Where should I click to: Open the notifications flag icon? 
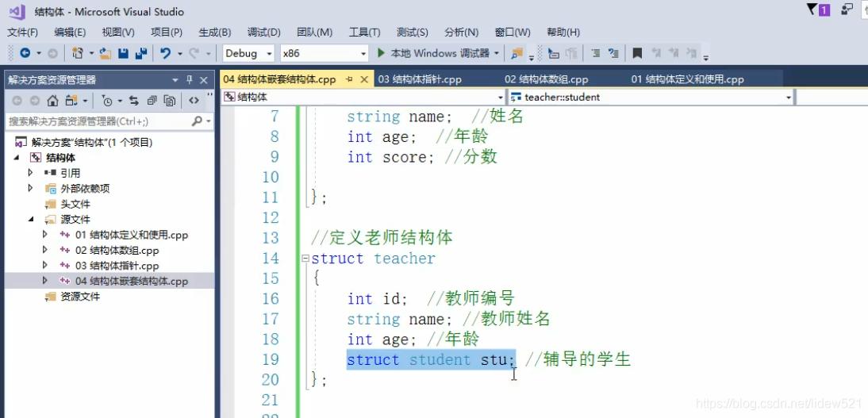[818, 10]
